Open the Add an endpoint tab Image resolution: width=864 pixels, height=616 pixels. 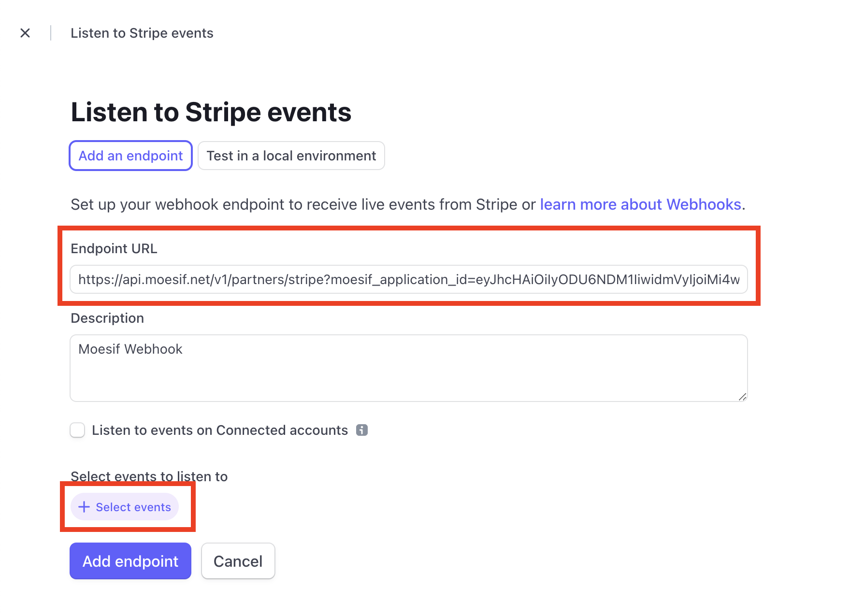(130, 156)
